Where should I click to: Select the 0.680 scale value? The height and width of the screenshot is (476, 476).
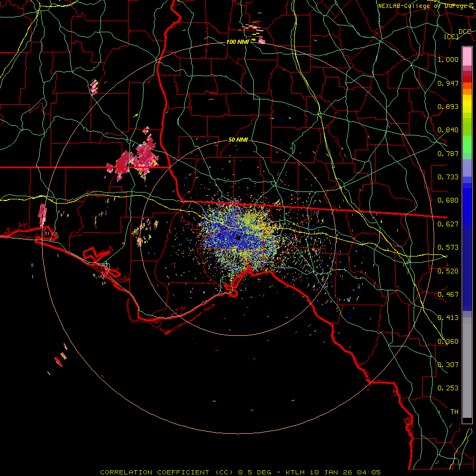coord(448,200)
